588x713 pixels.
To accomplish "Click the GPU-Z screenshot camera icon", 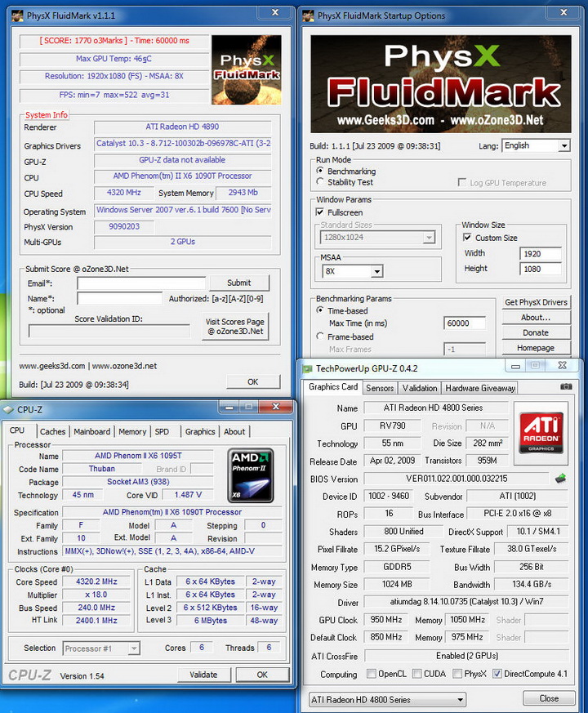I will pos(566,386).
